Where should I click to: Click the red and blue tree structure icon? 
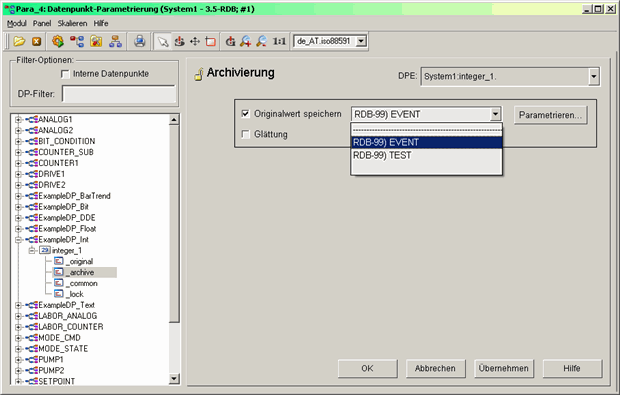pyautogui.click(x=77, y=41)
